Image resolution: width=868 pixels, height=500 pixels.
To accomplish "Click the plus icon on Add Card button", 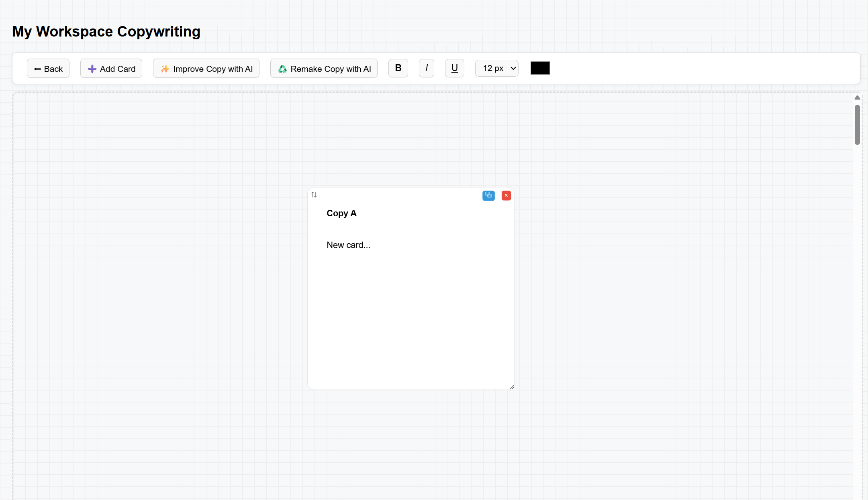I will coord(92,68).
